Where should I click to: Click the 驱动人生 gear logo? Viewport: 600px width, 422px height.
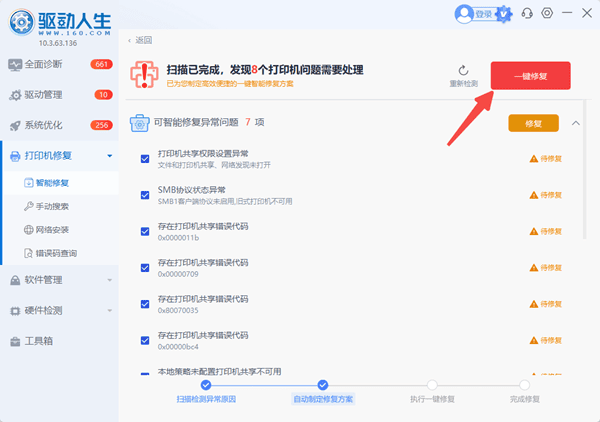coord(21,22)
